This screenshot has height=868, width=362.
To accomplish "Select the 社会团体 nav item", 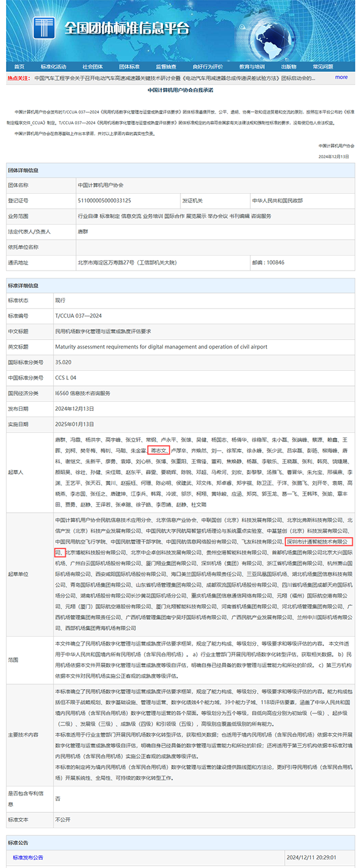I will (93, 66).
